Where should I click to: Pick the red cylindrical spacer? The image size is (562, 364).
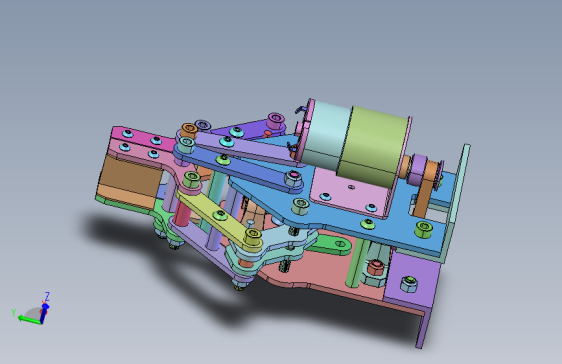click(x=182, y=212)
